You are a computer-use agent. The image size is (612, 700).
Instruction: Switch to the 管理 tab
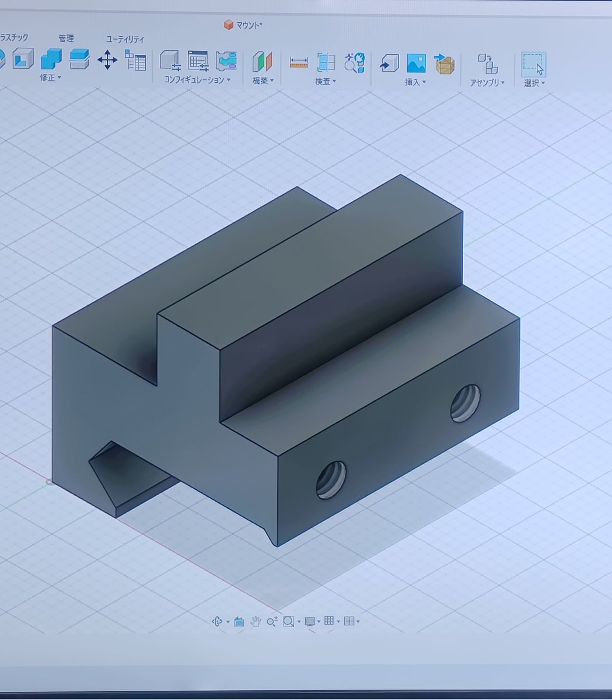point(66,38)
